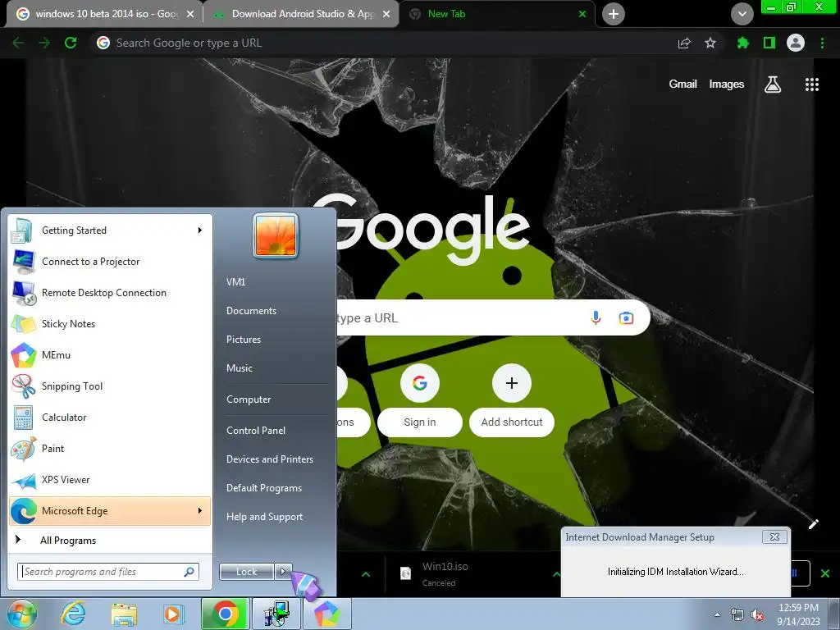Screen dimensions: 840x630
Task: Open Chrome's three-dot menu
Action: 822,43
